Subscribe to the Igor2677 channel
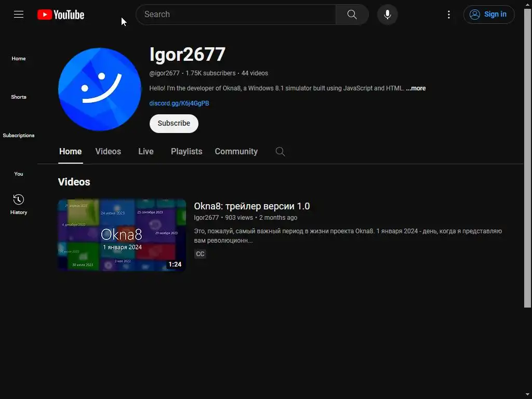 tap(174, 124)
